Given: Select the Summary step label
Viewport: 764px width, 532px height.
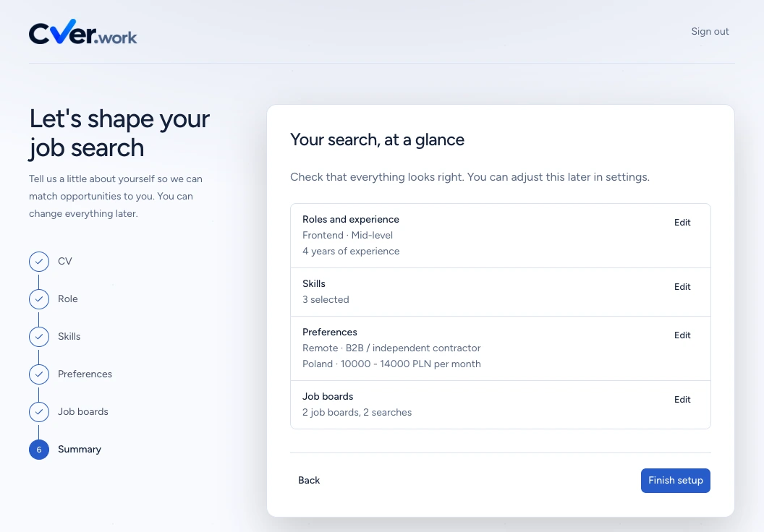Looking at the screenshot, I should click(80, 450).
